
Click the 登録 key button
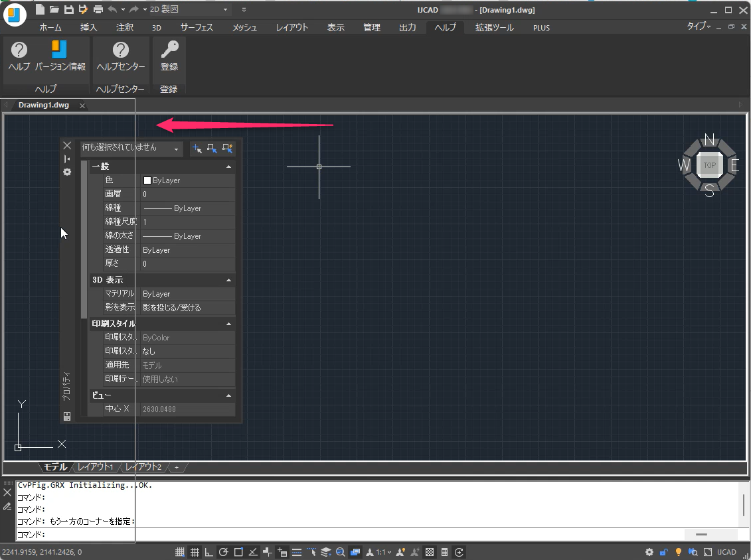169,56
